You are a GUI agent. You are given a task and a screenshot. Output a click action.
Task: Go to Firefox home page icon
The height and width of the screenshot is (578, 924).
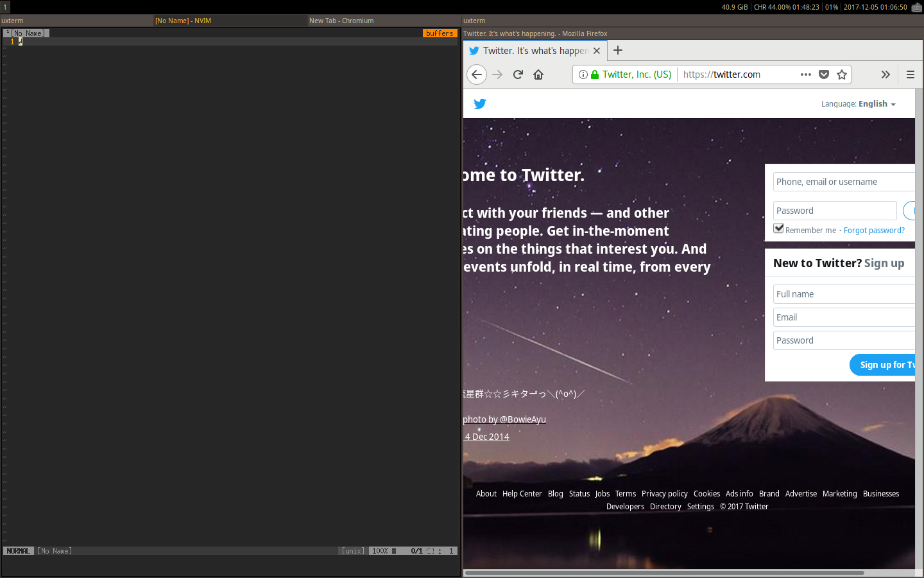538,74
